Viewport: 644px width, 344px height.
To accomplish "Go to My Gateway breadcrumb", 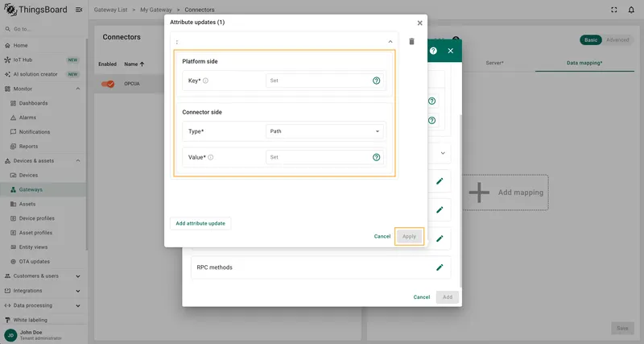I will pyautogui.click(x=156, y=10).
